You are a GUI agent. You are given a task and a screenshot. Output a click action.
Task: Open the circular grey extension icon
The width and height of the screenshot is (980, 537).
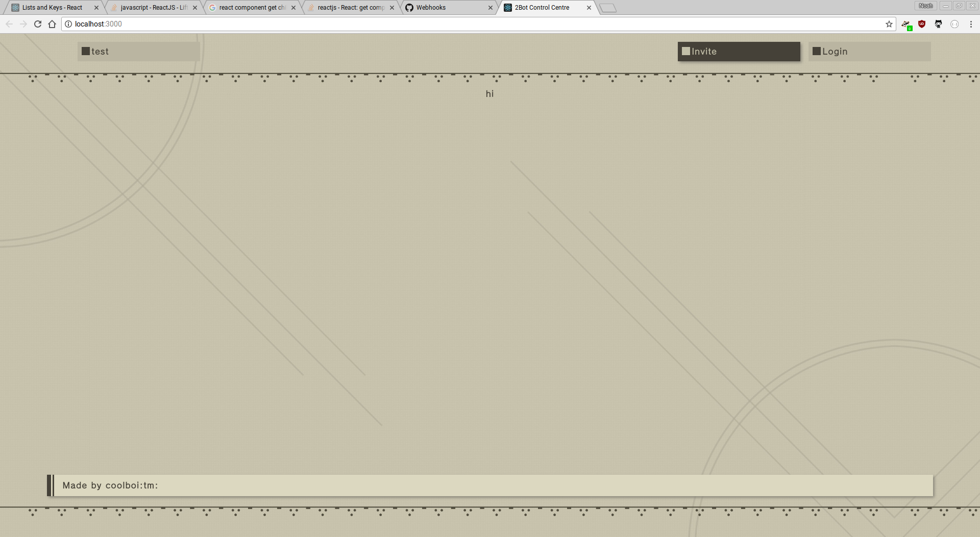(x=954, y=24)
